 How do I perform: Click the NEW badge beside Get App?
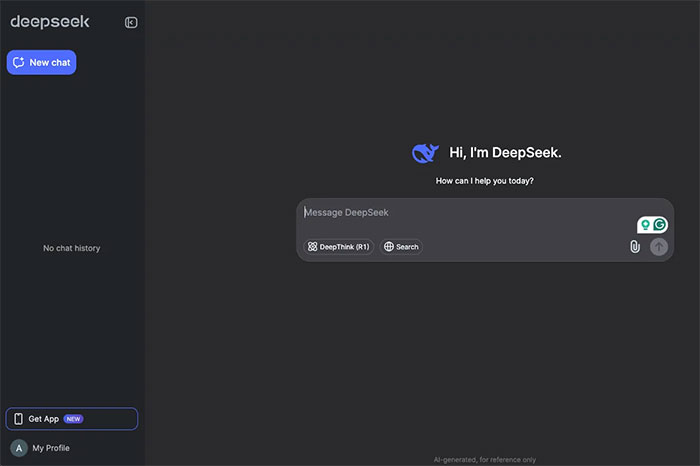[x=74, y=419]
